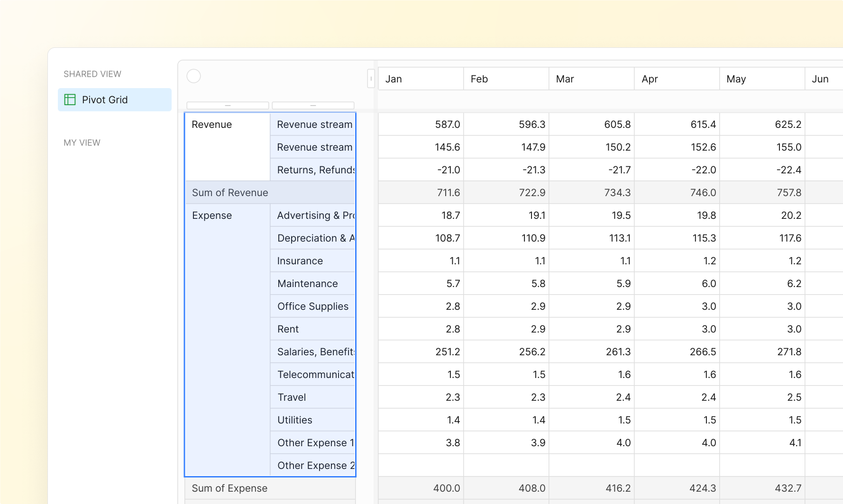The height and width of the screenshot is (504, 843).
Task: Select cell value 596.3 in Feb
Action: click(x=506, y=124)
